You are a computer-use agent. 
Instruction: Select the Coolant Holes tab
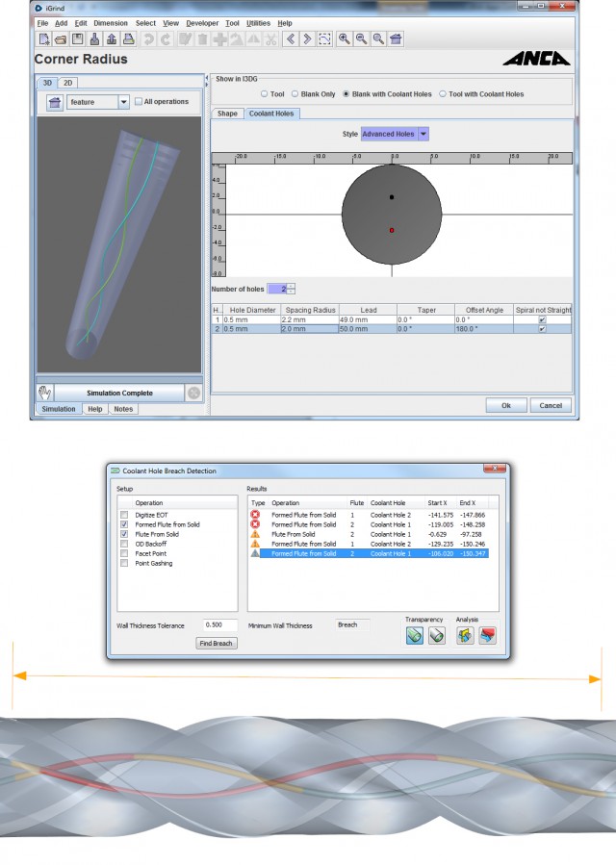tap(271, 114)
